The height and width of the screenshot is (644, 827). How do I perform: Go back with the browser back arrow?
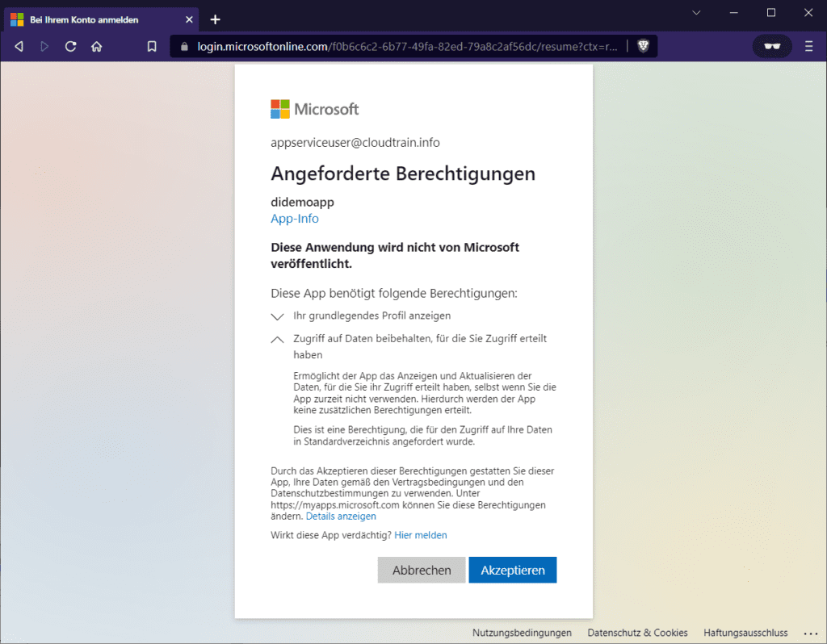click(19, 46)
